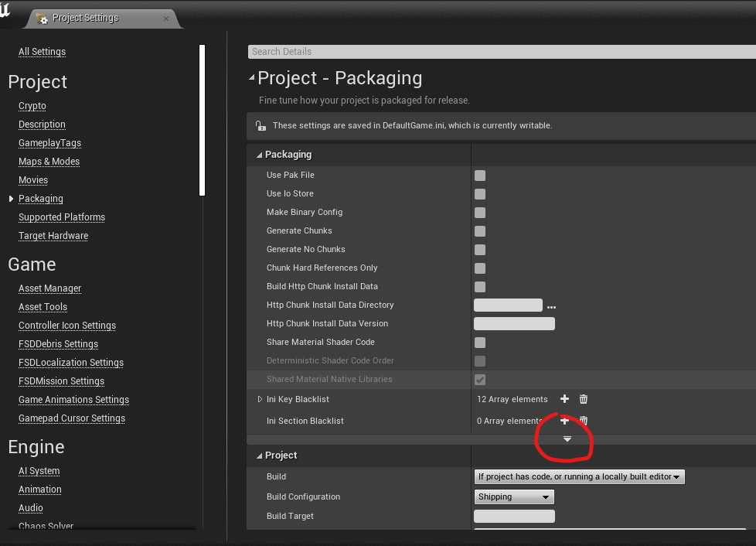Click the Project Settings tab icon
Screen dimensions: 756x546
pyautogui.click(x=42, y=19)
